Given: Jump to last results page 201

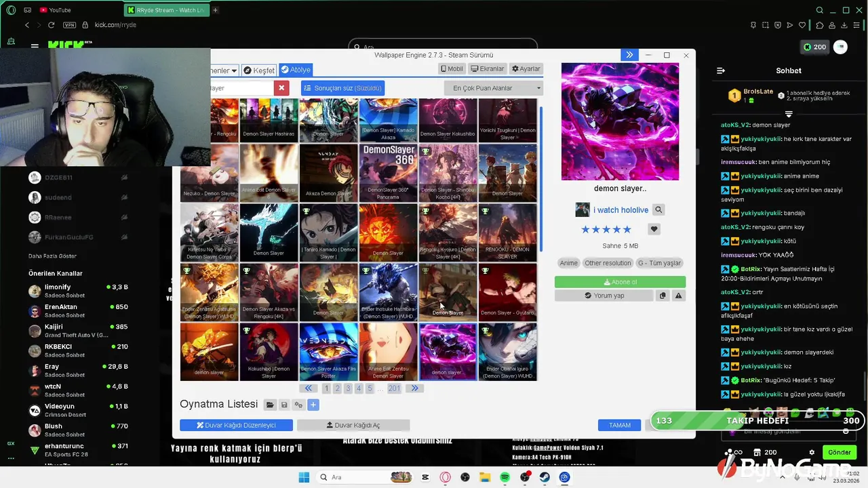Looking at the screenshot, I should tap(394, 388).
